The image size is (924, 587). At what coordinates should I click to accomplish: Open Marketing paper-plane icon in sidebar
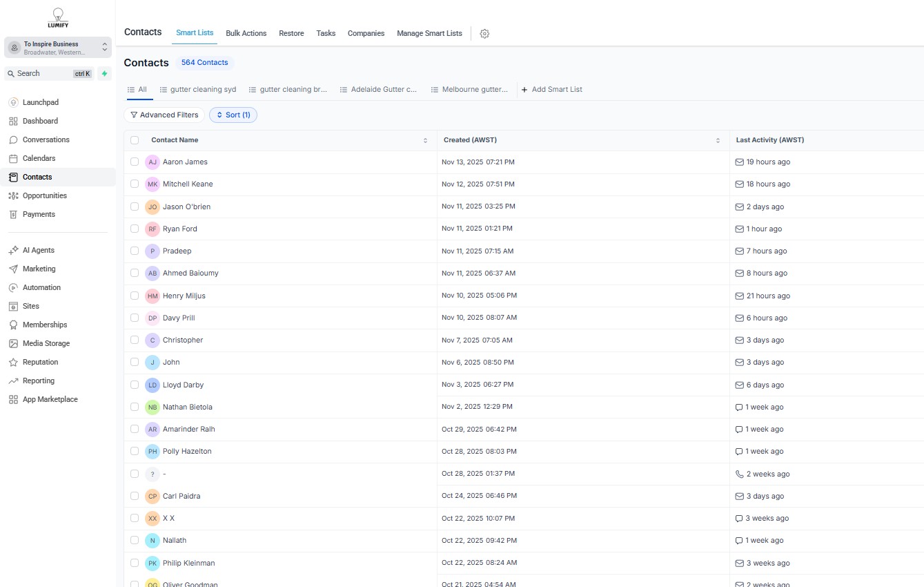click(13, 269)
